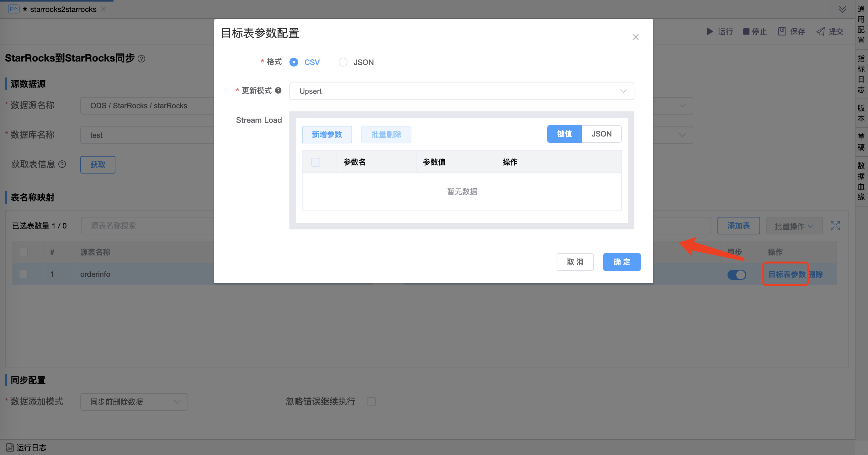868x455 pixels.
Task: Collapse panel with double-chevron icon at top right
Action: (842, 9)
